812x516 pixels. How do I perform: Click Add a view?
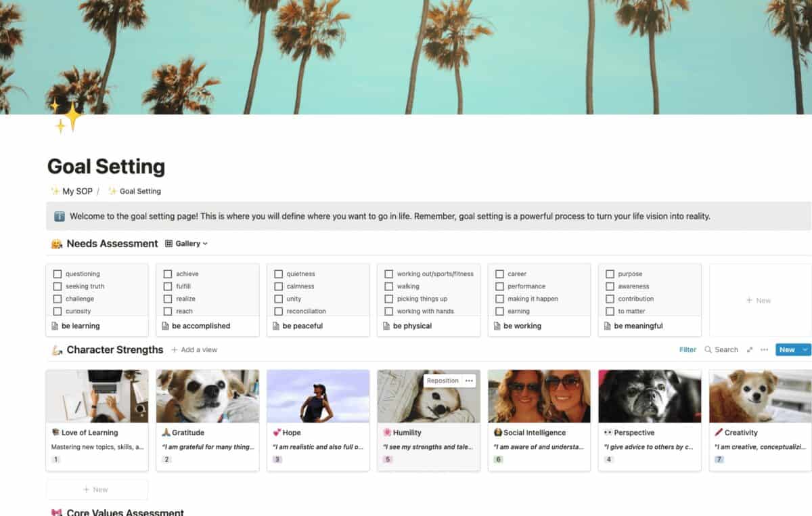pyautogui.click(x=194, y=350)
